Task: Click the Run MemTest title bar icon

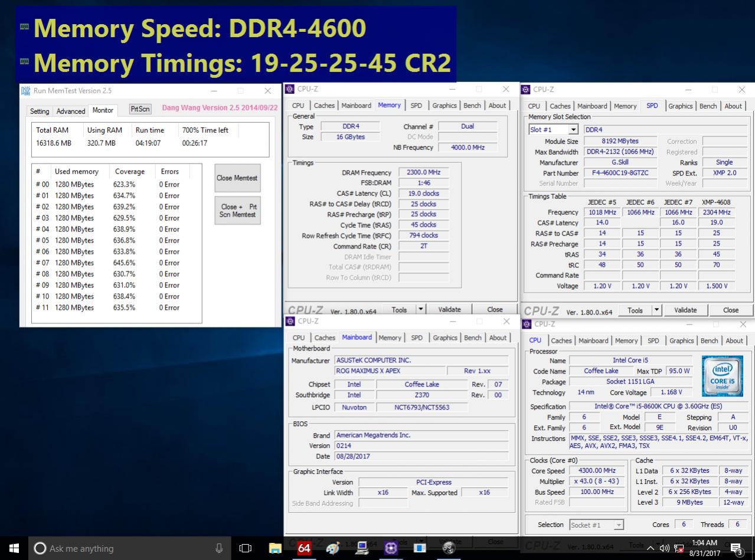Action: pos(25,90)
